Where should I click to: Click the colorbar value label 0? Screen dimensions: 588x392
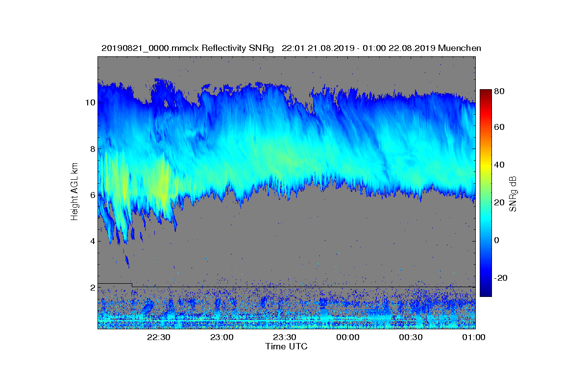pos(498,240)
